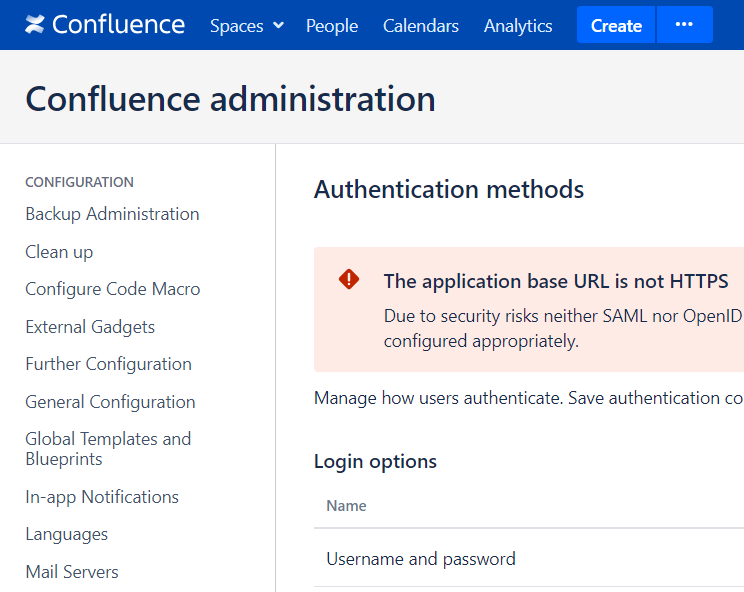Viewport: 744px width, 592px height.
Task: Open General Configuration page
Action: (x=110, y=402)
